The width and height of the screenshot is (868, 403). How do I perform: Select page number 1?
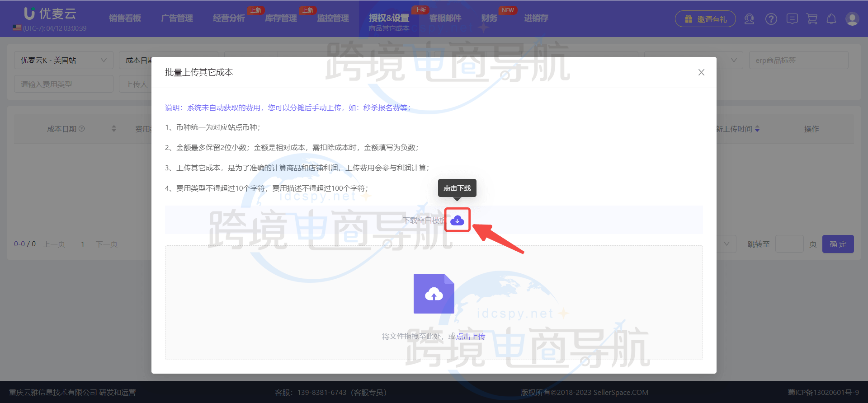click(83, 244)
